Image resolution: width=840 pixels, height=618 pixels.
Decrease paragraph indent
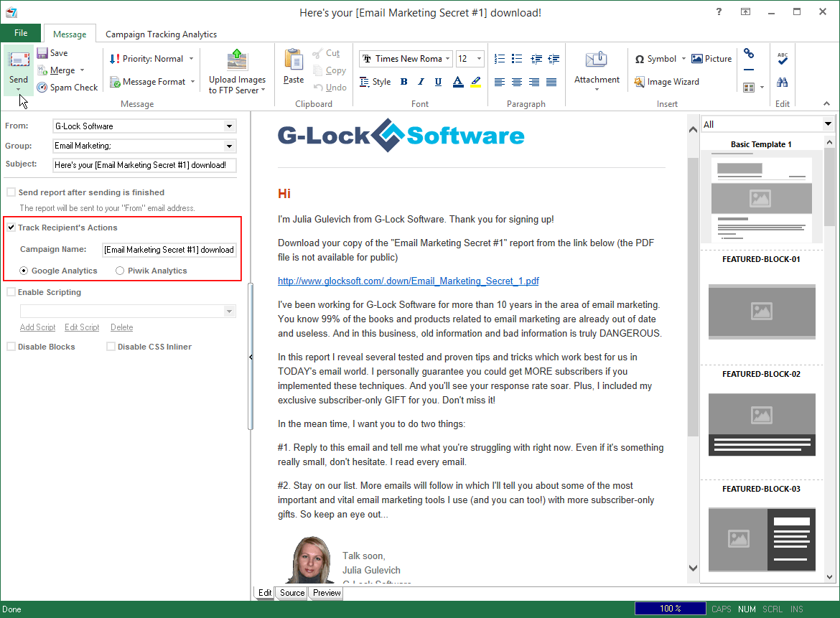(554, 59)
